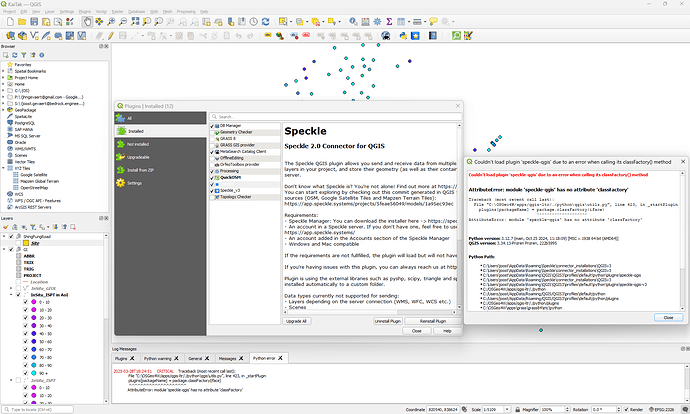This screenshot has height=414, width=690.
Task: Enable the Geometry Checker plugin checkbox
Action: pyautogui.click(x=212, y=132)
